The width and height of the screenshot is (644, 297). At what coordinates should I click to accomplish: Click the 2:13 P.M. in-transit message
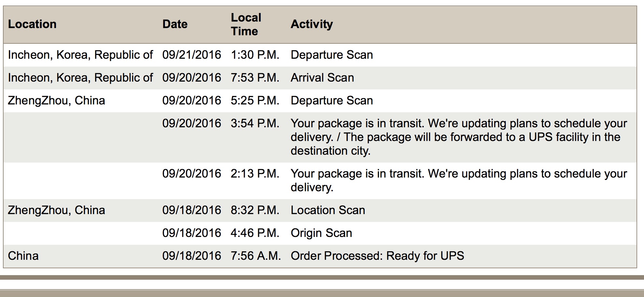pos(456,180)
